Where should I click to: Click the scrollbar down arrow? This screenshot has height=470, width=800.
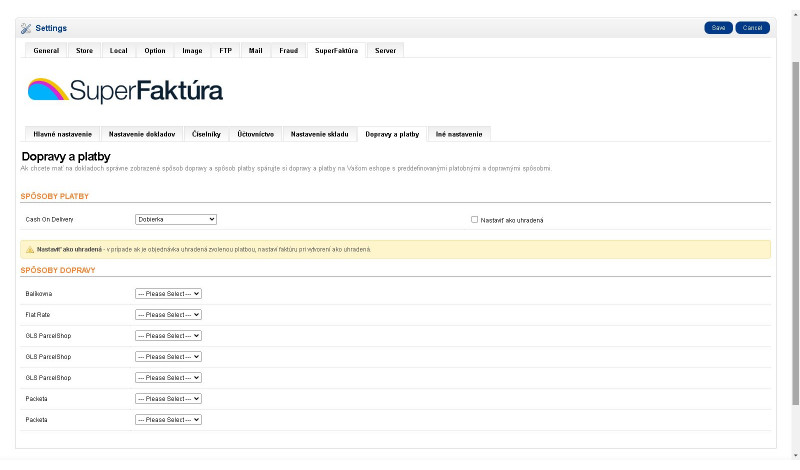click(x=795, y=455)
